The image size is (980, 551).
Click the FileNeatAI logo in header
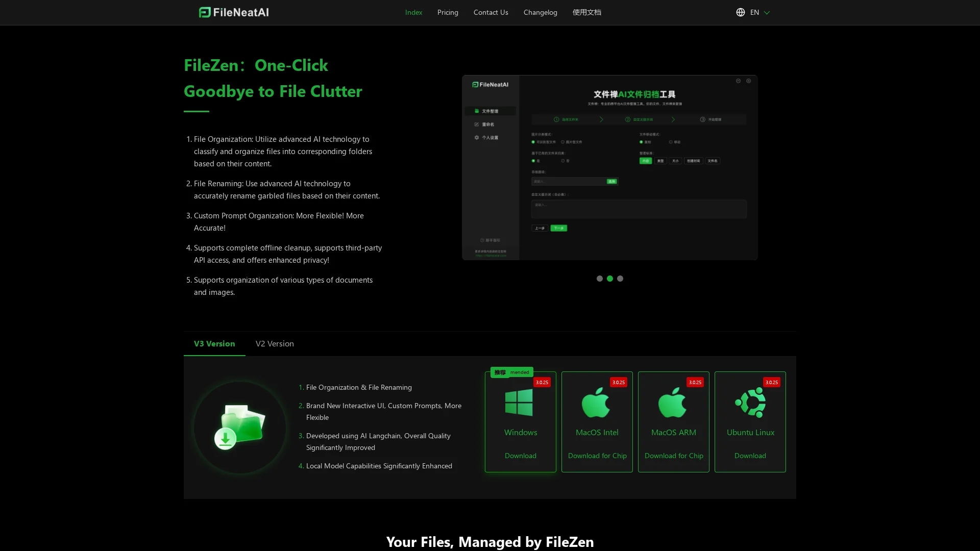[234, 12]
